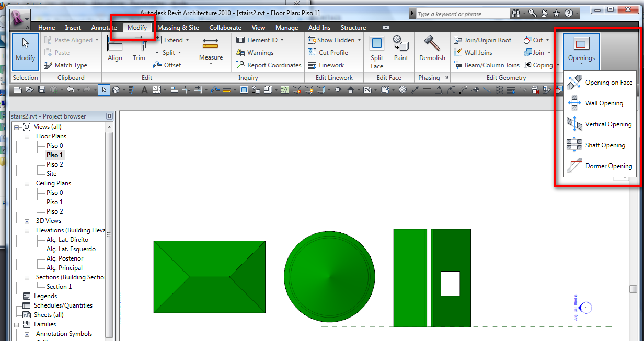The width and height of the screenshot is (644, 341).
Task: Click the keyword search field
Action: coord(462,14)
